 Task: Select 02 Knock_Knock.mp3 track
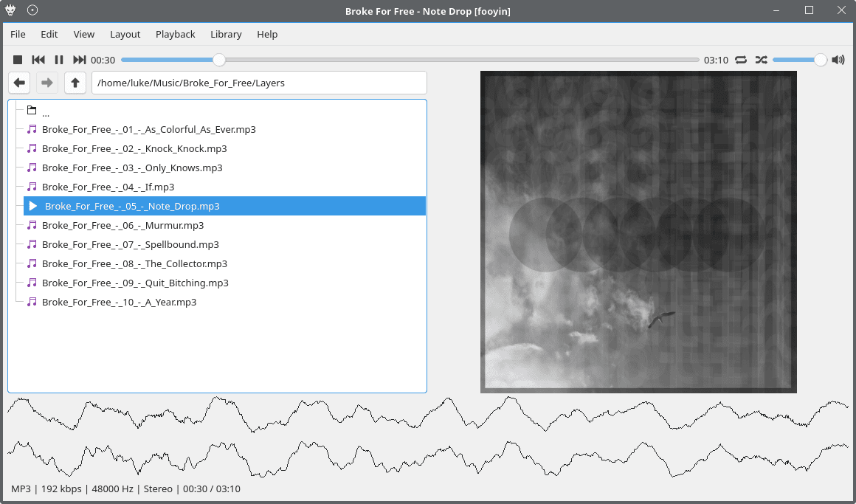(x=225, y=148)
